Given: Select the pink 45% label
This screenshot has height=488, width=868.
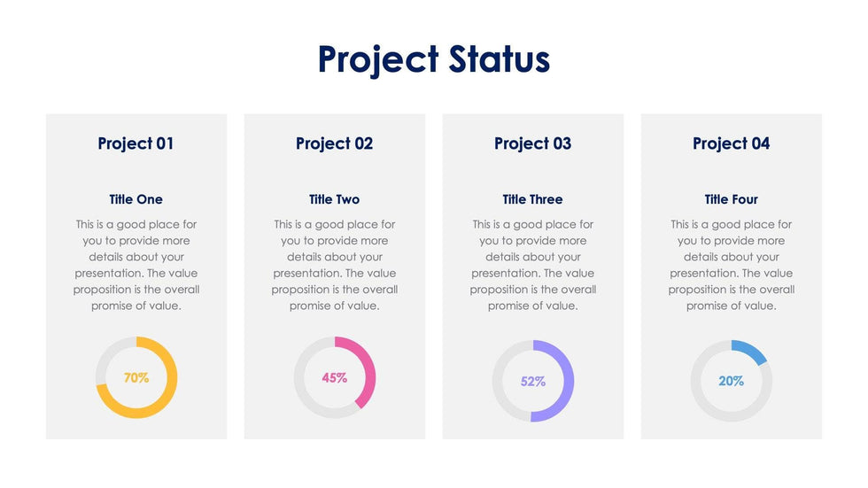Looking at the screenshot, I should [334, 378].
